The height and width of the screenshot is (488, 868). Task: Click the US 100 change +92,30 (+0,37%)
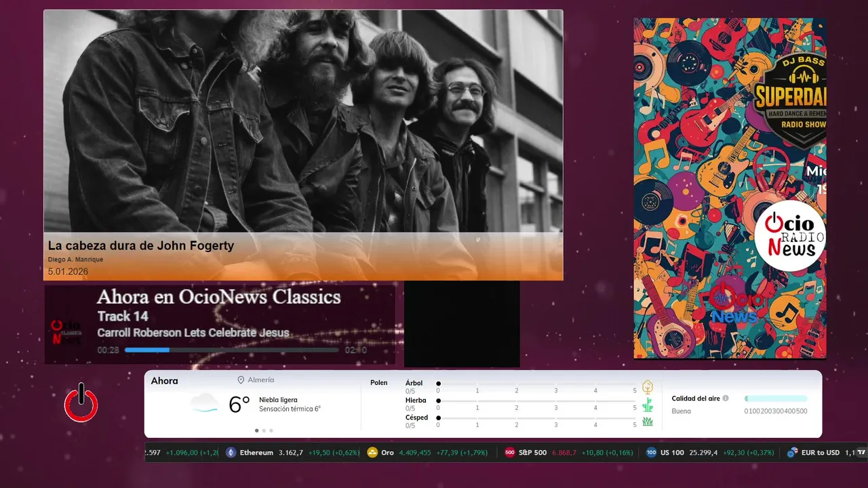pyautogui.click(x=748, y=453)
